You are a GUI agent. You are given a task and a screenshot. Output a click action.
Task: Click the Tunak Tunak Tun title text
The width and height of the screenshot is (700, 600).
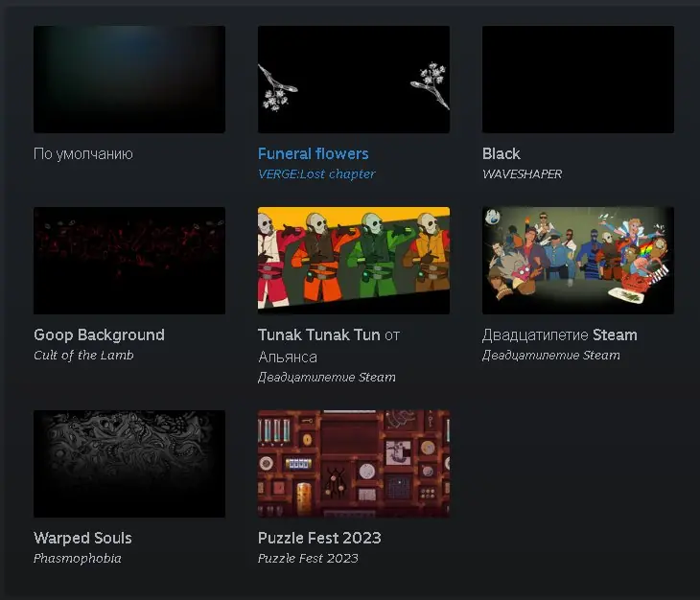(x=319, y=335)
